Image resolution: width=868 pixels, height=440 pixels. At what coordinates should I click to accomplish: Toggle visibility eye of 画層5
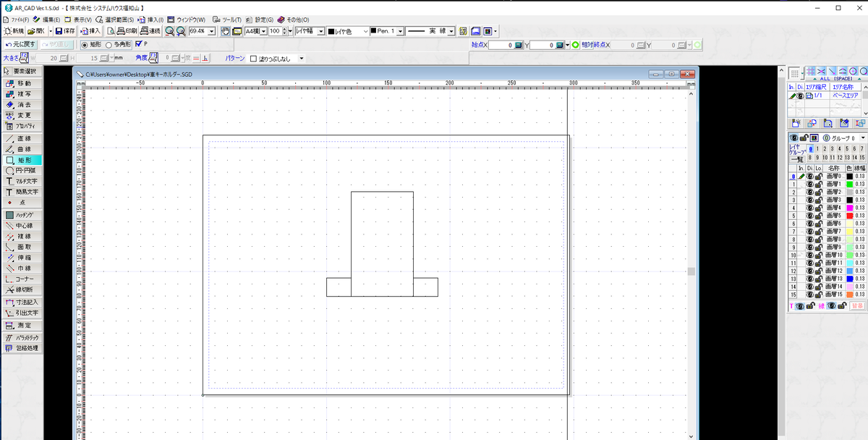point(810,216)
